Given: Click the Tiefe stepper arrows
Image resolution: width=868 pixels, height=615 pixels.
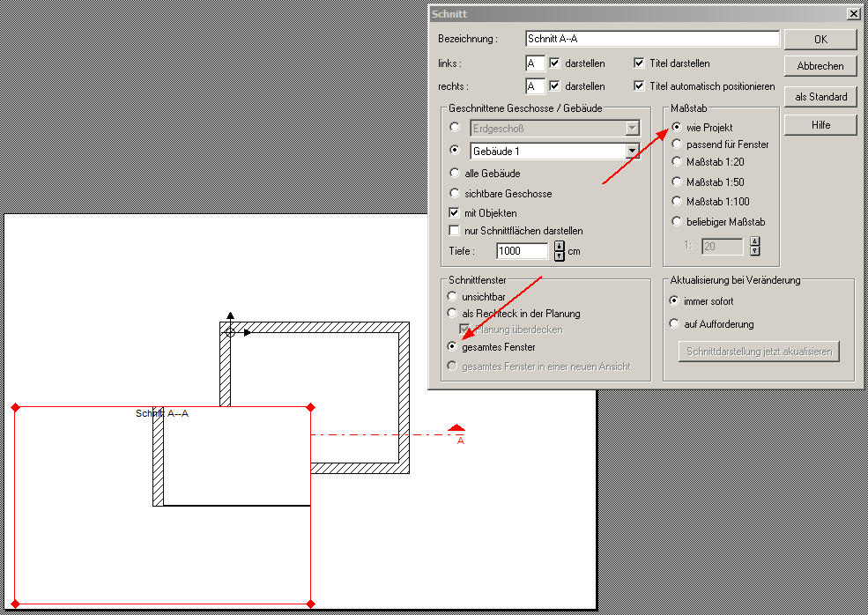Looking at the screenshot, I should [559, 251].
